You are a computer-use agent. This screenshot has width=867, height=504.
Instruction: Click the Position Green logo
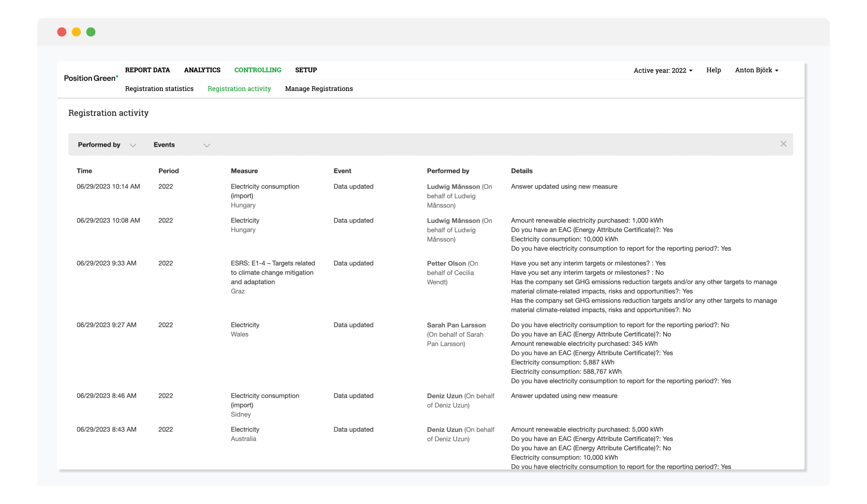[91, 78]
